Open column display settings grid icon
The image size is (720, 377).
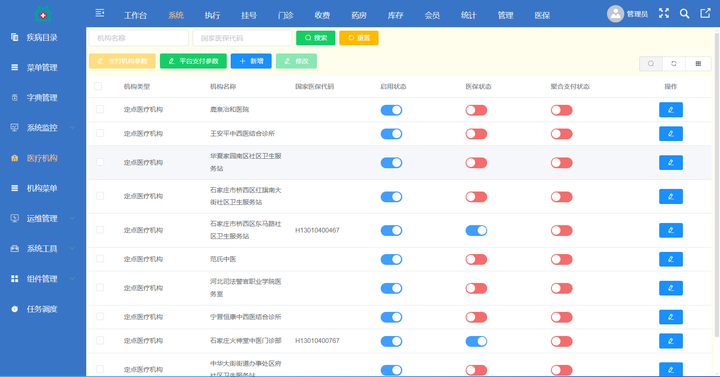(698, 64)
